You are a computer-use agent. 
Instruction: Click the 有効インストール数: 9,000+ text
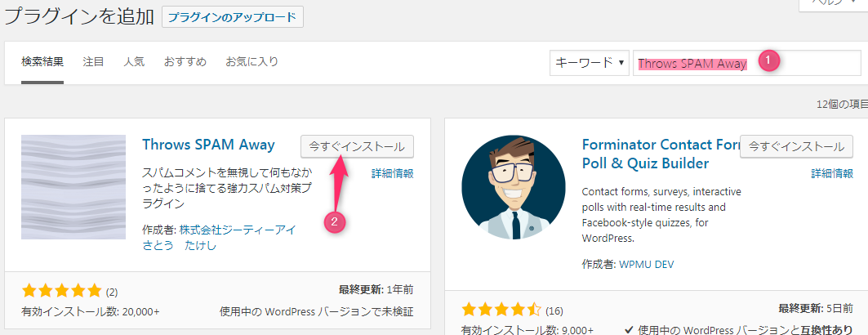click(527, 330)
